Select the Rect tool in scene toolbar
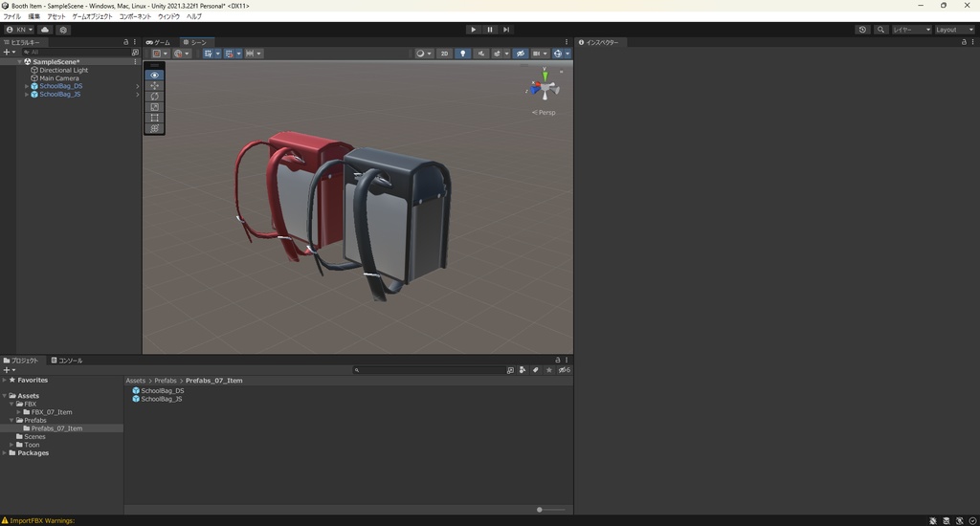The width and height of the screenshot is (980, 526). click(154, 118)
